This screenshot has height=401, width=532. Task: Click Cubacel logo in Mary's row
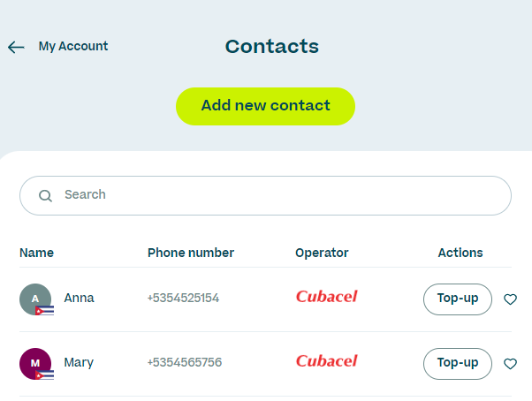(x=326, y=361)
